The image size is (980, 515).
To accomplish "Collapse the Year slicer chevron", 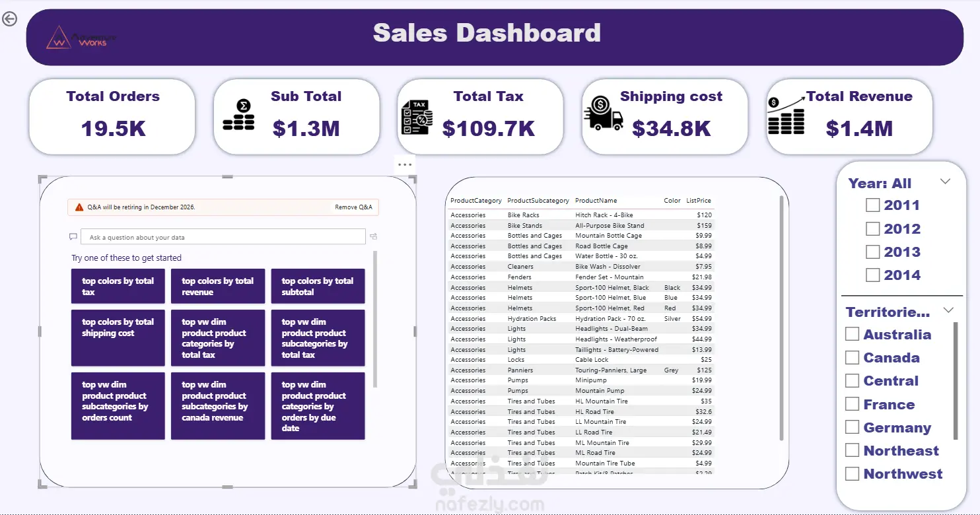I will coord(945,182).
